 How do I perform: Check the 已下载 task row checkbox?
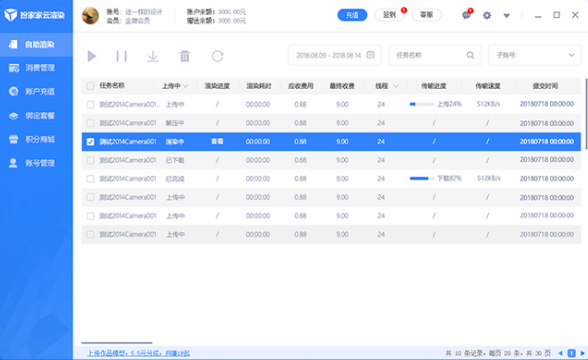coord(90,160)
